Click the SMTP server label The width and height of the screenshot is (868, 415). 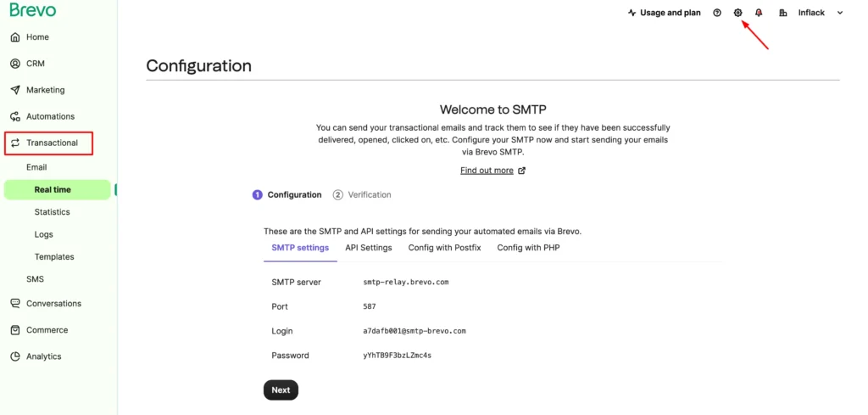[296, 282]
